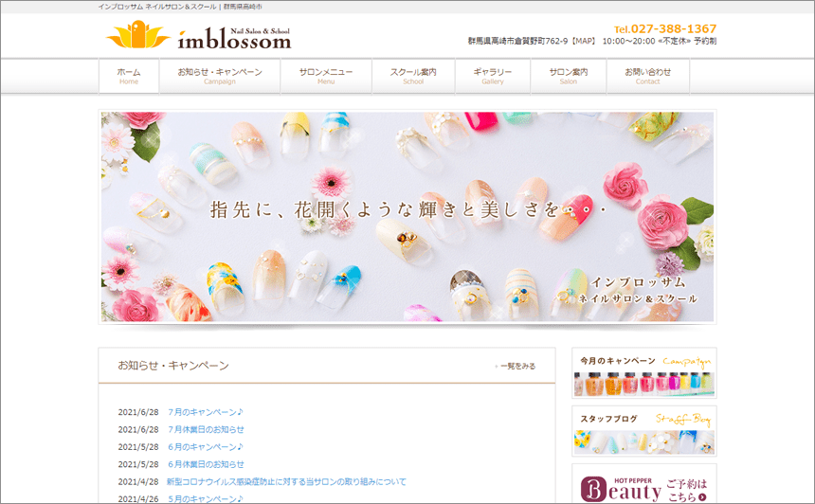Click the Hot Pepper Beauty reservation banner
The width and height of the screenshot is (815, 504).
644,484
